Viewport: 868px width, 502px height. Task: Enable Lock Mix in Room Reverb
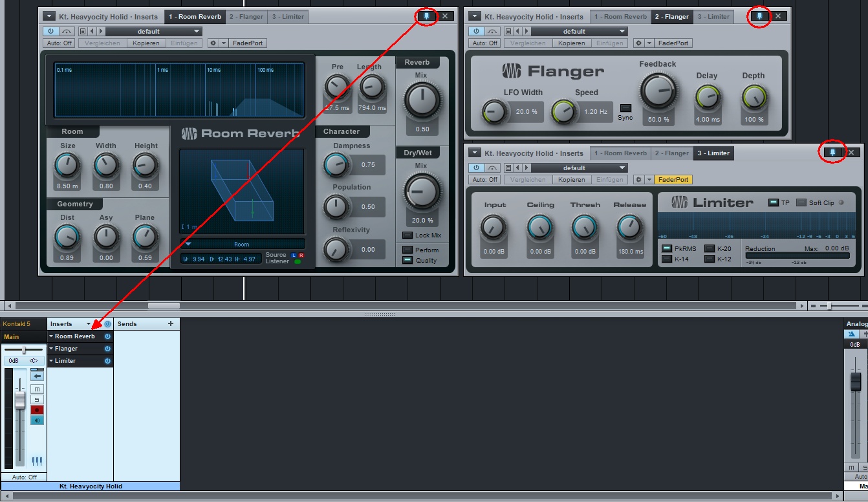[407, 235]
